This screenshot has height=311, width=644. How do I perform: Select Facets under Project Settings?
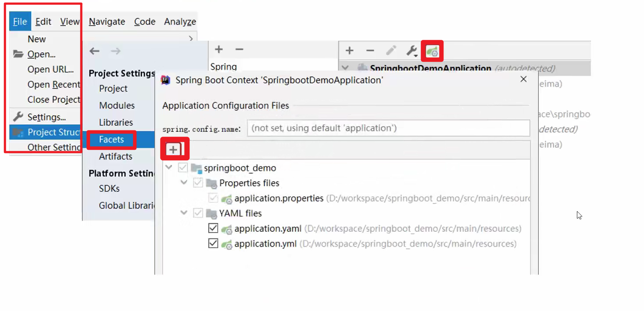111,139
